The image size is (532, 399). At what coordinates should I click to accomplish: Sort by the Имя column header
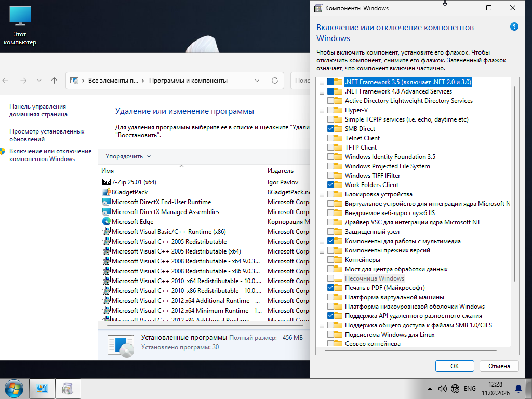181,170
